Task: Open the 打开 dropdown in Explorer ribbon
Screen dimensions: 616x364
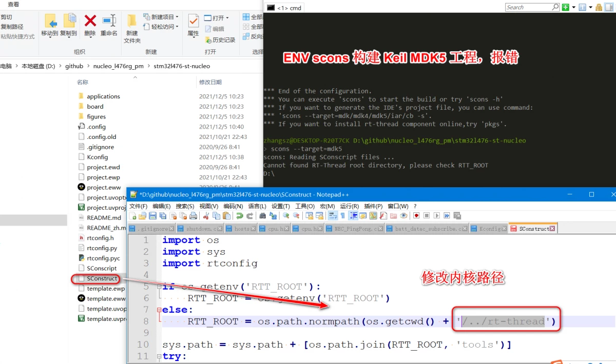Action: pos(227,18)
